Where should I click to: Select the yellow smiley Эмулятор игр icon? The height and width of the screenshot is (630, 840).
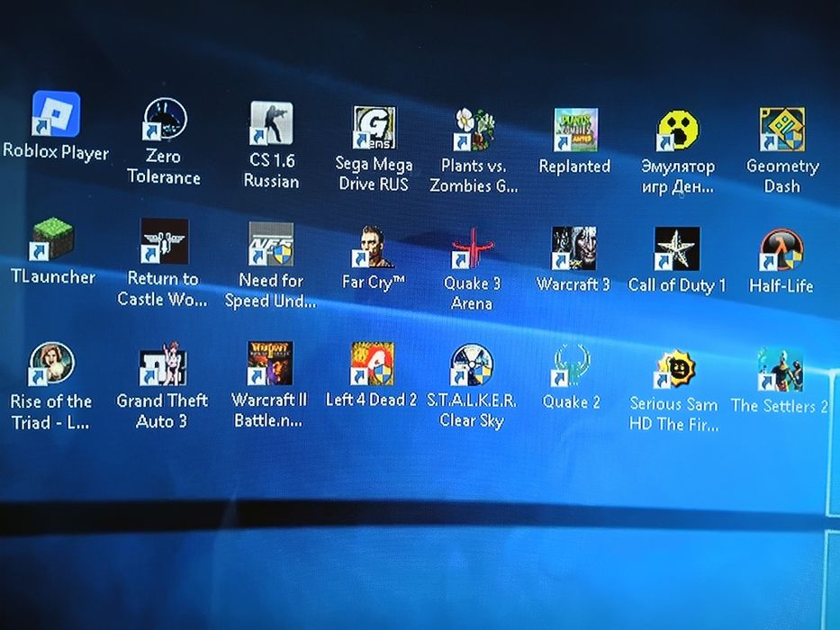click(678, 131)
